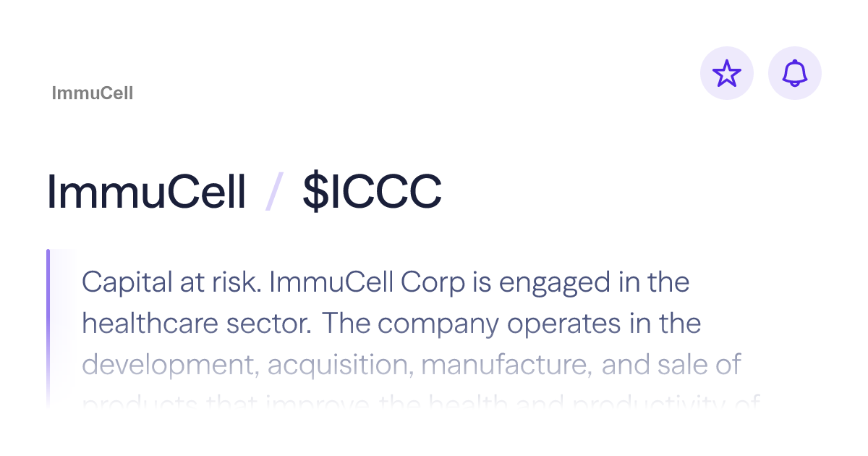Click the ImmuCell logo at top left
The image size is (868, 456).
click(93, 93)
